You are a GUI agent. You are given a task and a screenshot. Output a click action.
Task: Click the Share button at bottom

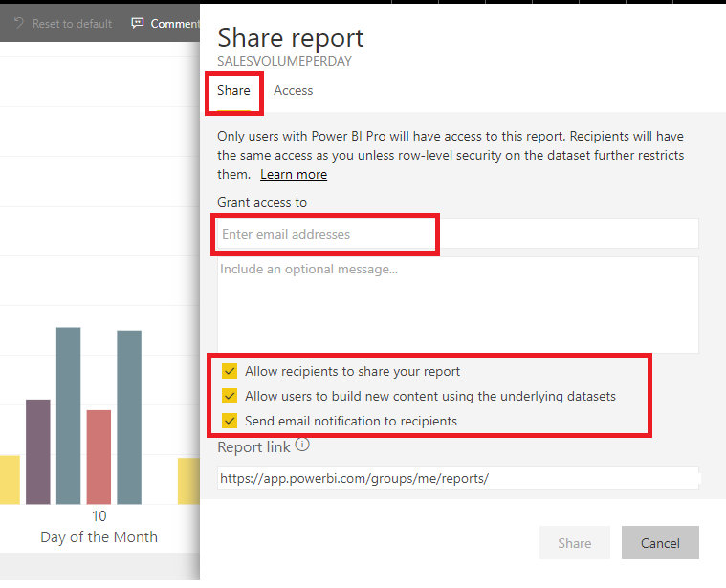pyautogui.click(x=575, y=543)
